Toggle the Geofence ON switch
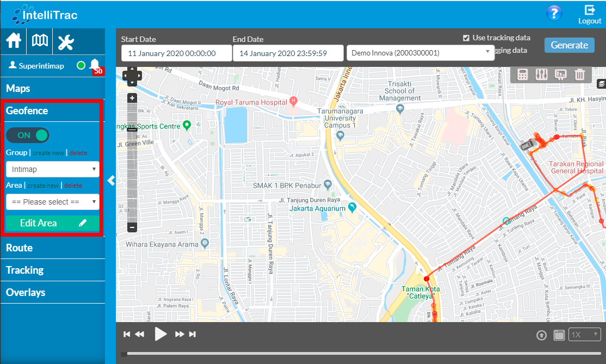Screen dimensions: 606x364 [28, 135]
